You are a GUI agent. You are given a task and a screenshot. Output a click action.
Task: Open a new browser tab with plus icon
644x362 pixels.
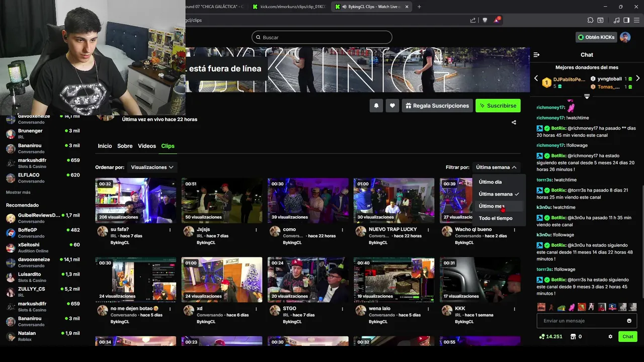point(419,7)
